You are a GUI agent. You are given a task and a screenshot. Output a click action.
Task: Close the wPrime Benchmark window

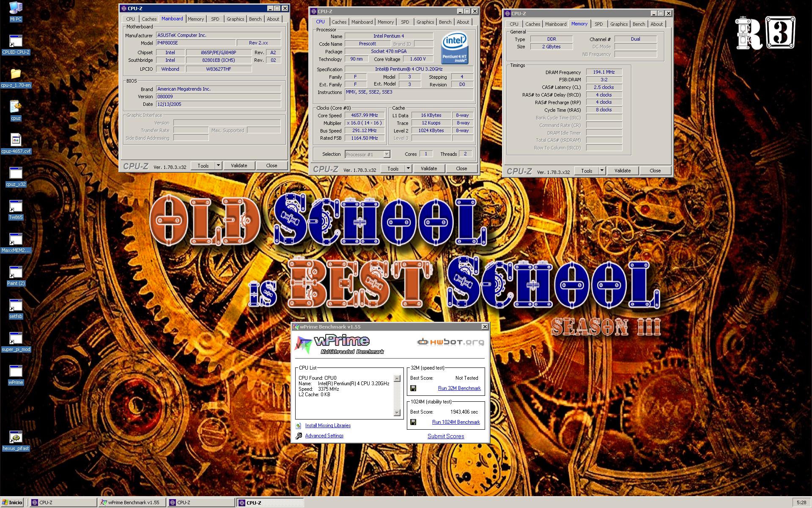click(485, 326)
